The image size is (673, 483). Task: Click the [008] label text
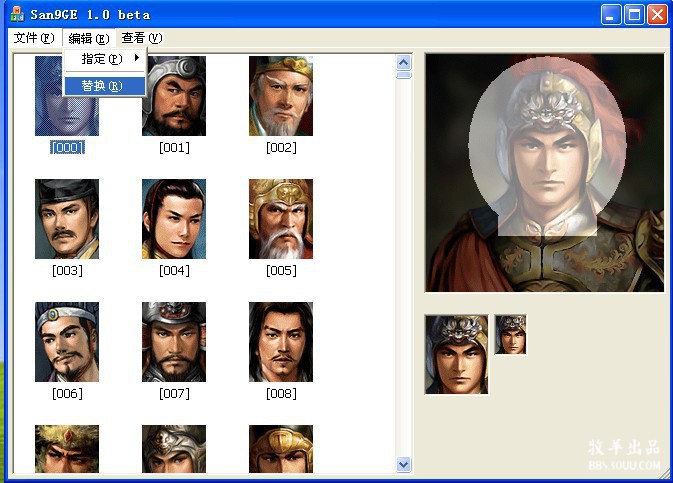point(281,394)
